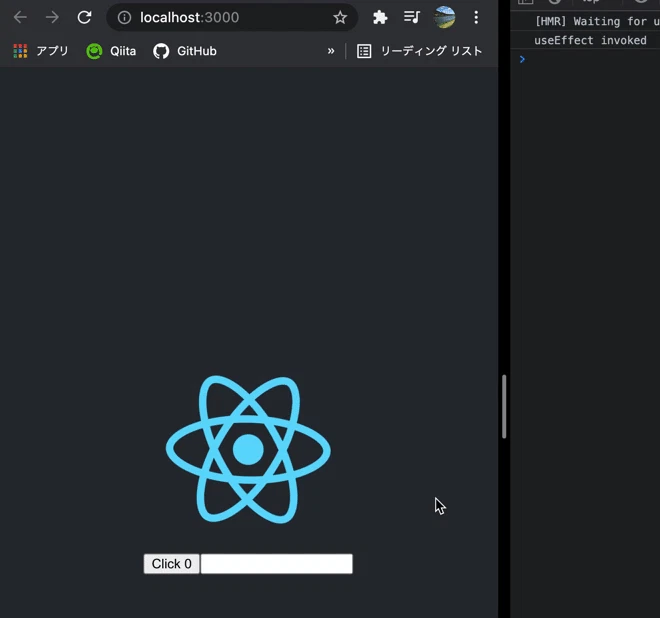Open the Chrome profile avatar
660x618 pixels.
pos(444,17)
